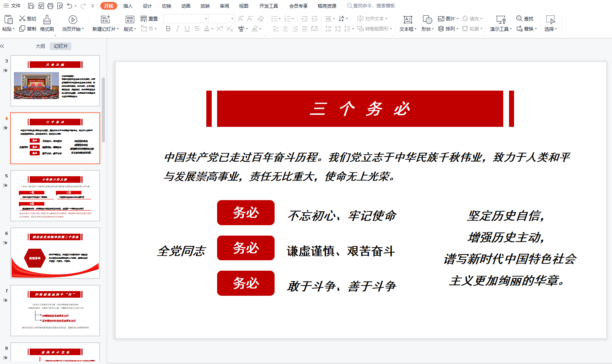Screen dimensions: 612x364
Task: Click the Select (选择) cursor icon
Action: (551, 20)
